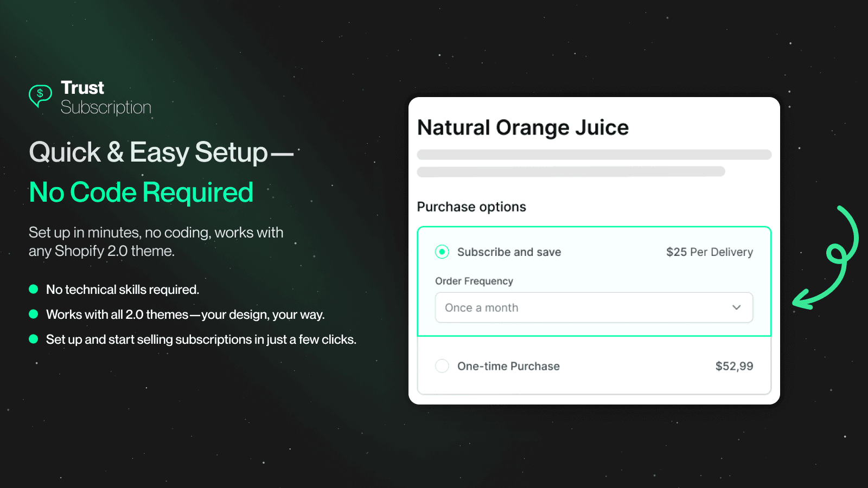Click the 'Subscription' word in the logo
Image resolution: width=868 pixels, height=488 pixels.
(x=106, y=107)
